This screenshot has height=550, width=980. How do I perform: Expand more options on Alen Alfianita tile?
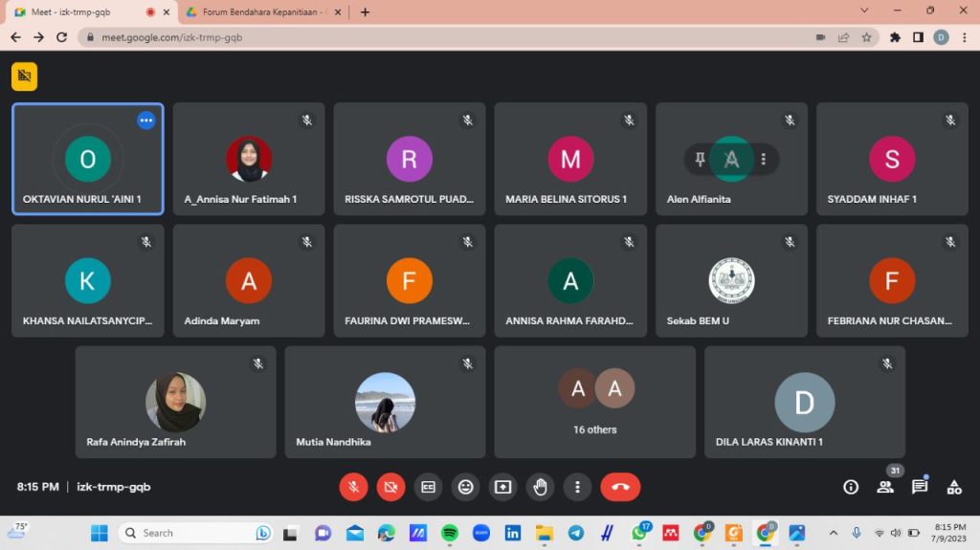(x=763, y=160)
